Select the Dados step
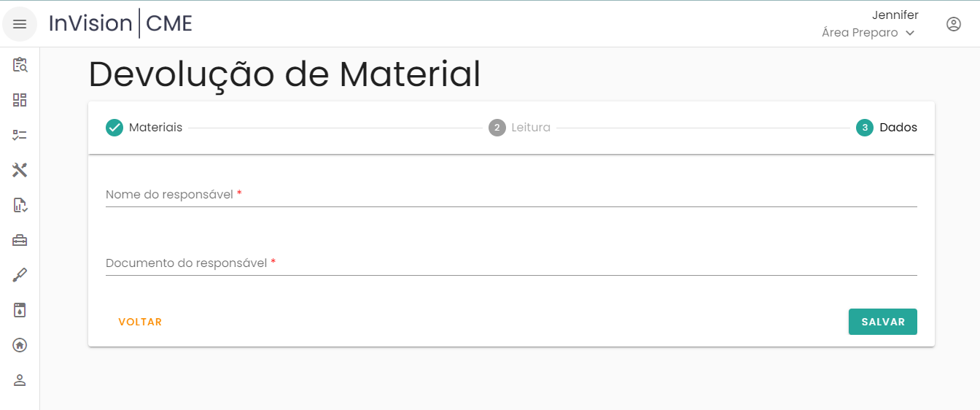Image resolution: width=980 pixels, height=410 pixels. point(887,128)
